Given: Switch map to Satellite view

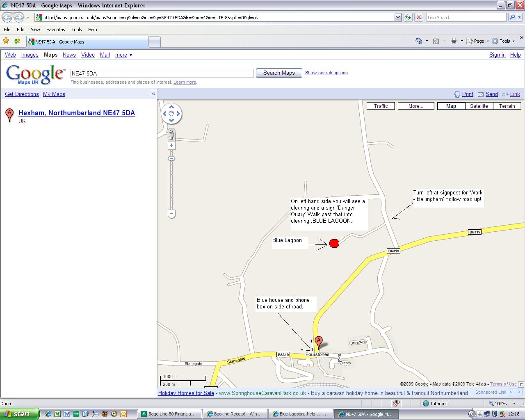Looking at the screenshot, I should pos(479,106).
